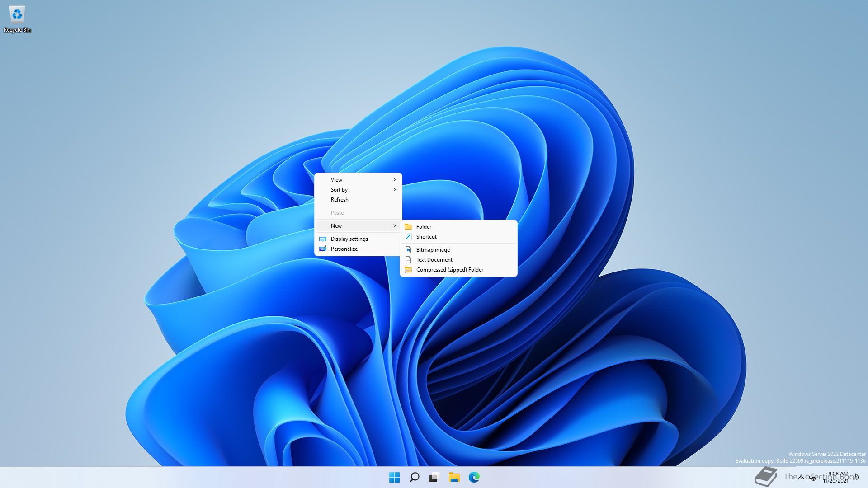Create a new Text Document
Screen dimensions: 868x488
click(x=434, y=260)
